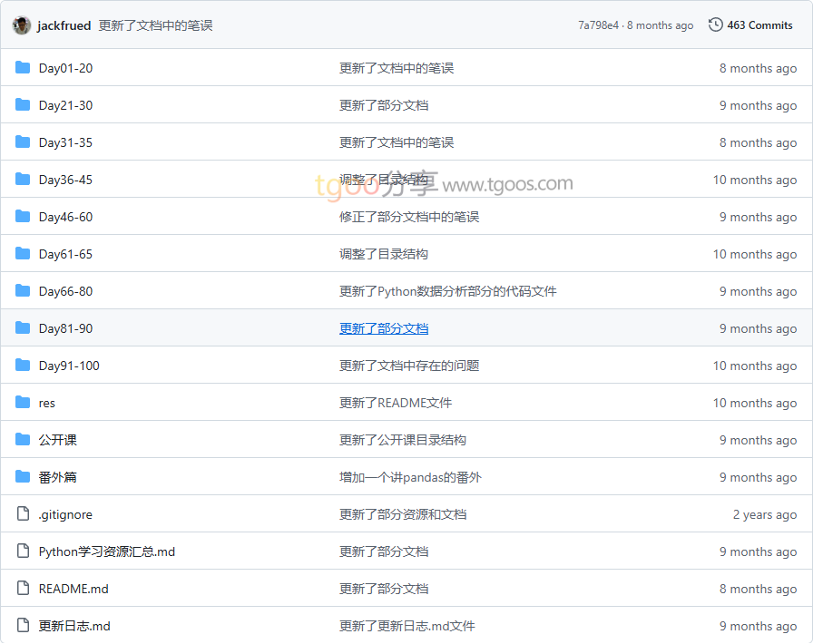Click the underlined Day81-90 commit message
Screen dimensions: 813x644
pos(384,328)
